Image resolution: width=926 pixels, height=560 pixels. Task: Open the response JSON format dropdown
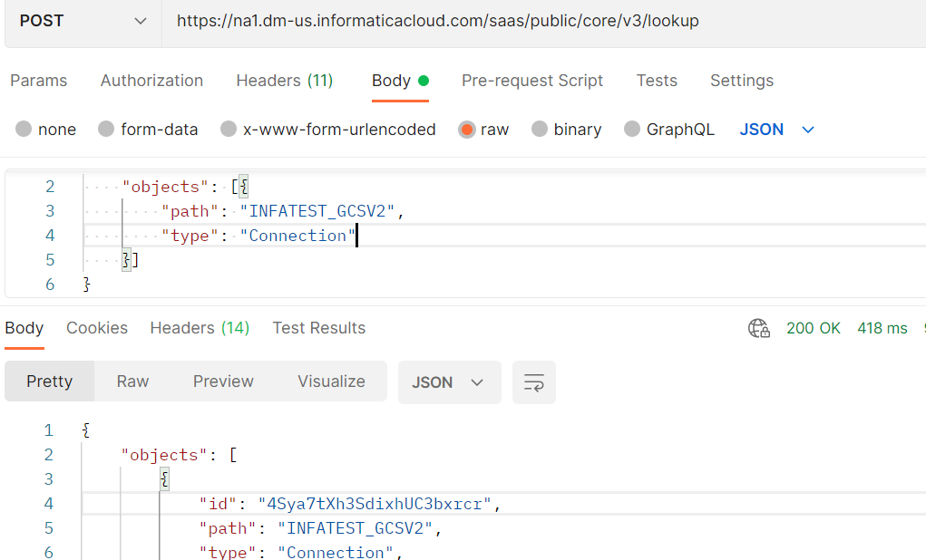click(x=450, y=382)
